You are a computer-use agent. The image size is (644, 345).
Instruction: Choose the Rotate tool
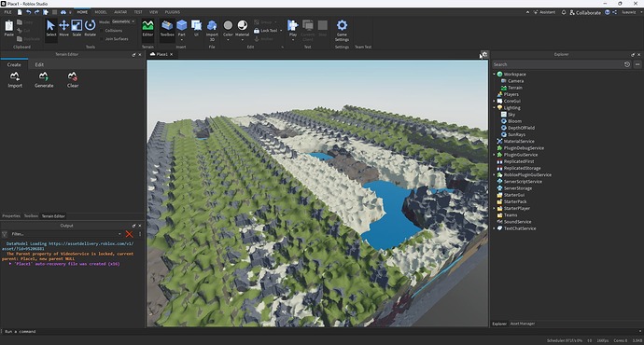[90, 28]
